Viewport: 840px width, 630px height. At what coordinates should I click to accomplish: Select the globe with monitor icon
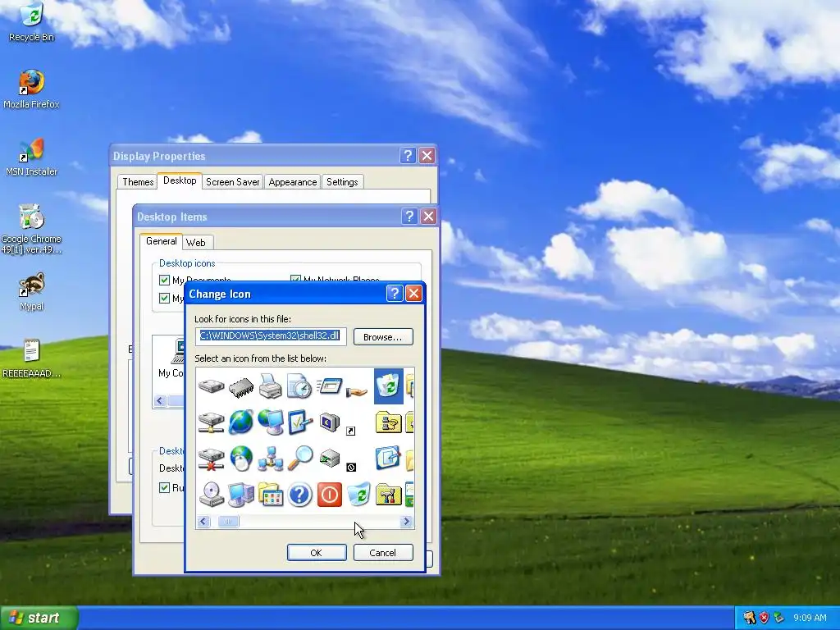(x=271, y=422)
